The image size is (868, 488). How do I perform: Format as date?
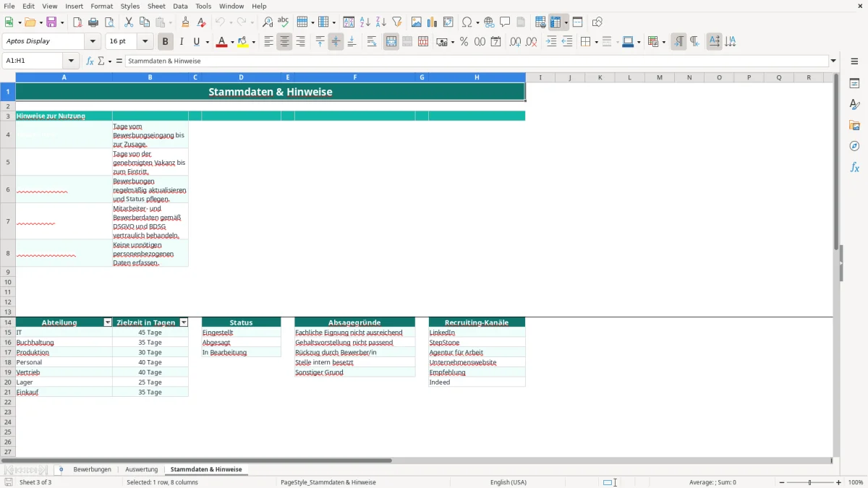point(496,42)
